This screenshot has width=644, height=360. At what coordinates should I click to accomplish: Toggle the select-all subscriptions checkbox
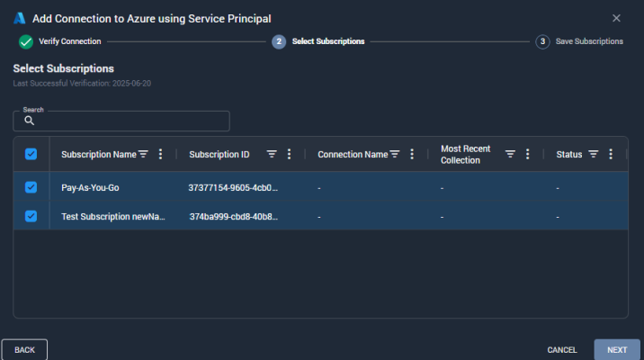tap(31, 154)
